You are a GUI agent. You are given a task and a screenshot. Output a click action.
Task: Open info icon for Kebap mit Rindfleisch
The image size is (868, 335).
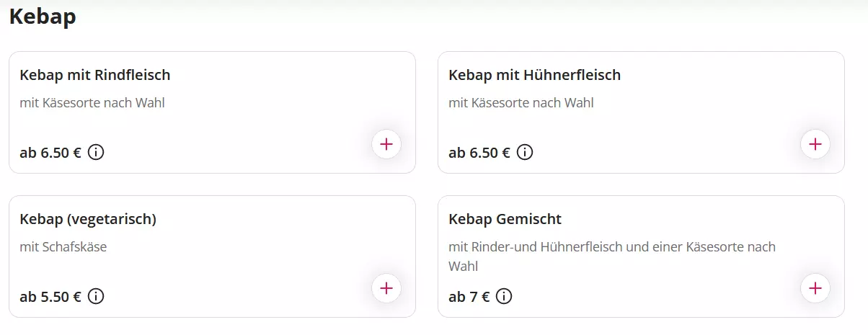coord(96,153)
